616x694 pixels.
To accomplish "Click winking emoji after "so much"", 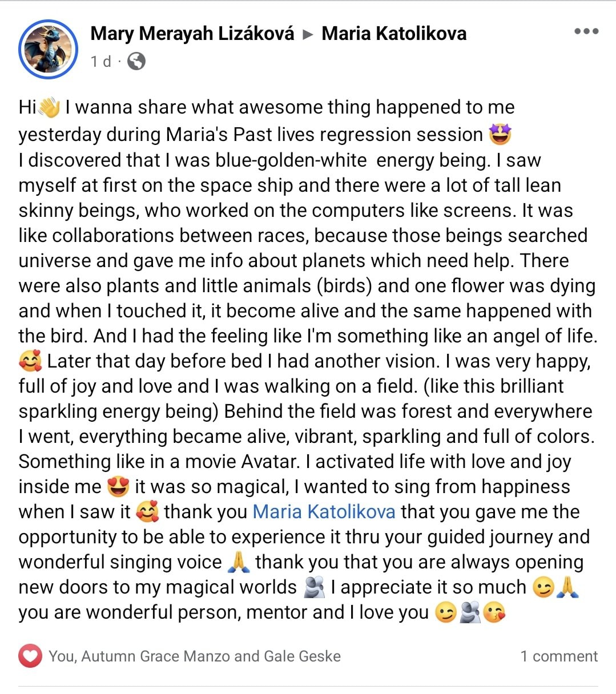I will pos(542,587).
